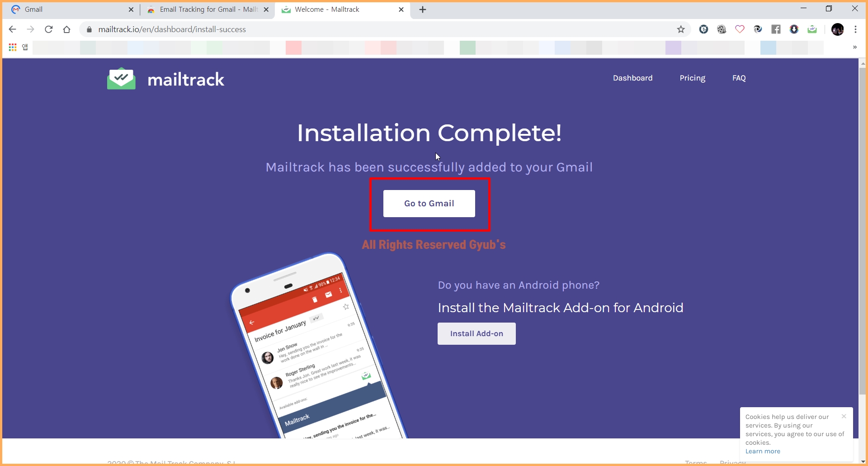
Task: Open the Dashboard nav link
Action: [632, 78]
